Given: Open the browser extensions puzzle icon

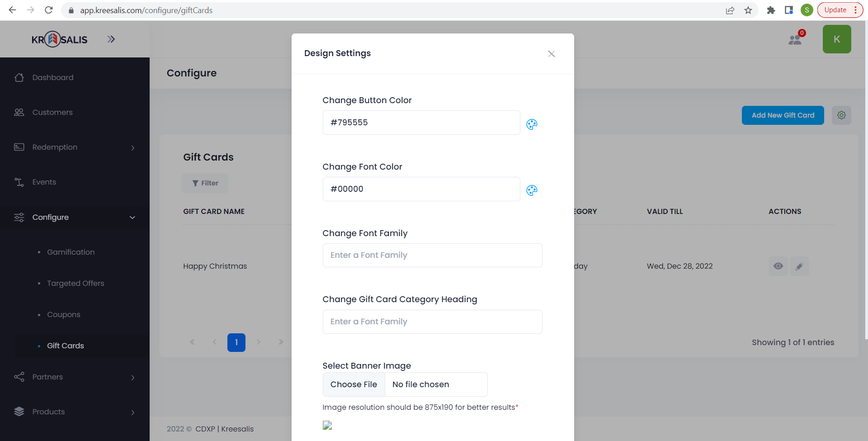Looking at the screenshot, I should point(771,10).
